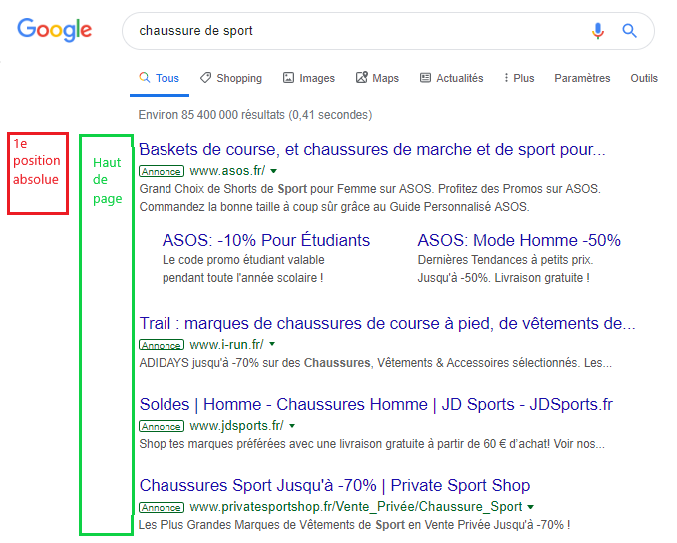This screenshot has height=543, width=677.
Task: Switch to the Shopping tab
Action: (x=231, y=78)
